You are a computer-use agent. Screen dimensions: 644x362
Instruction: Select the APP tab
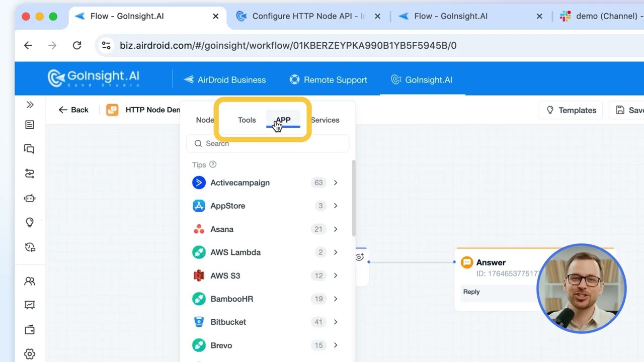pyautogui.click(x=283, y=120)
